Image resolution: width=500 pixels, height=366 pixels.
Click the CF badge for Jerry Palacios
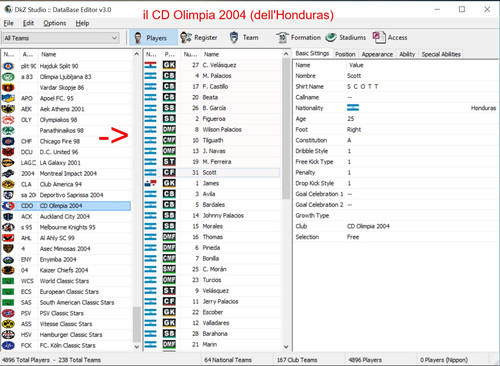point(169,301)
